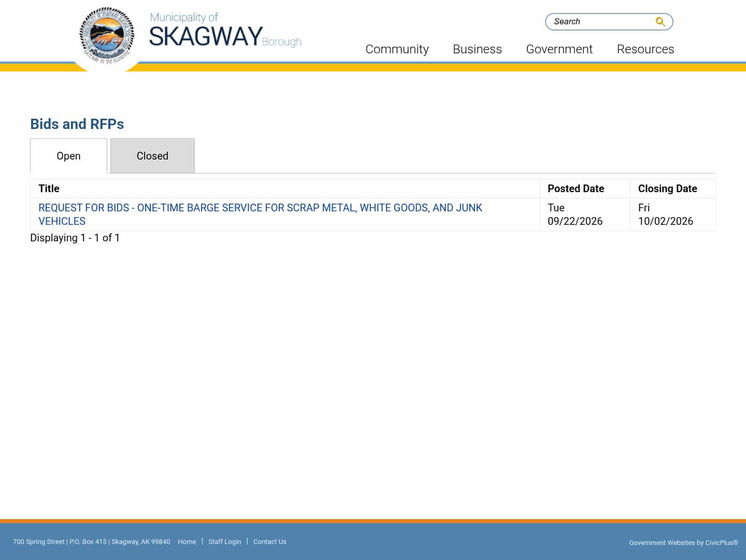Open the barge service request for bids link
The height and width of the screenshot is (560, 746).
(x=260, y=214)
